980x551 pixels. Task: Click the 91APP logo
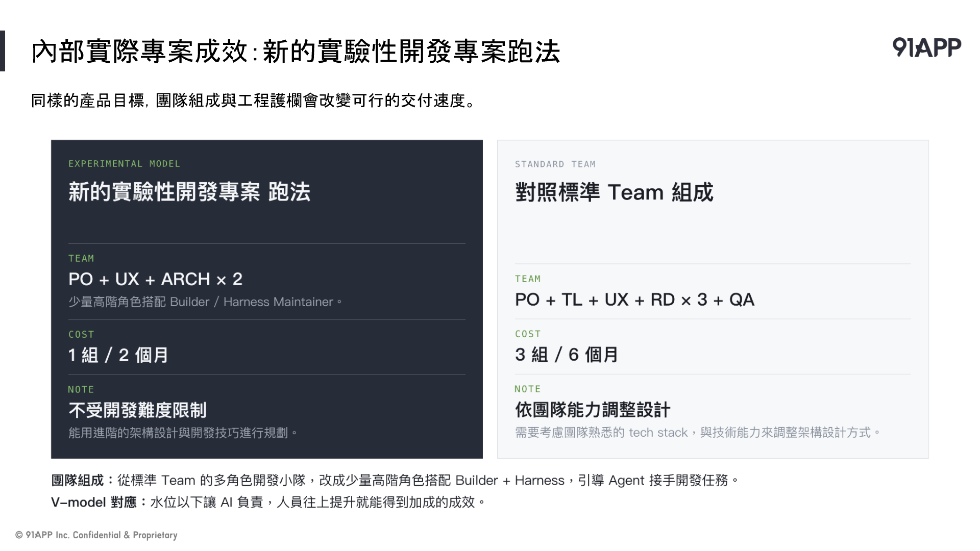pos(926,47)
